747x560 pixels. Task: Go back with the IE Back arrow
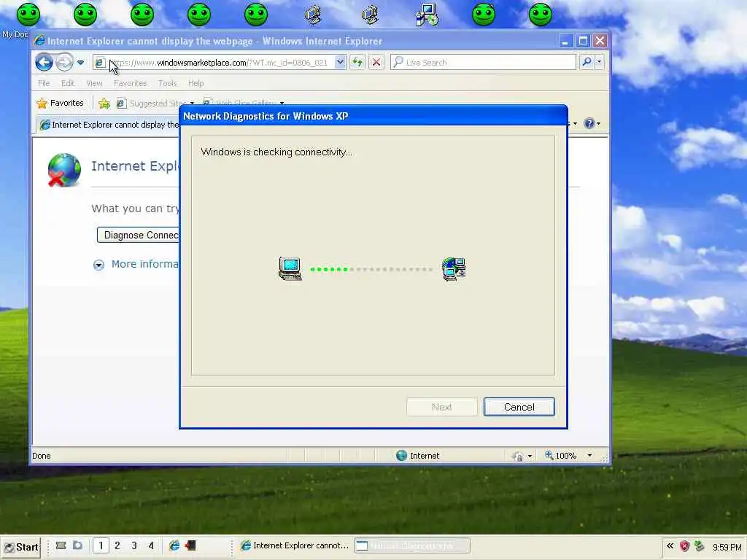[44, 62]
